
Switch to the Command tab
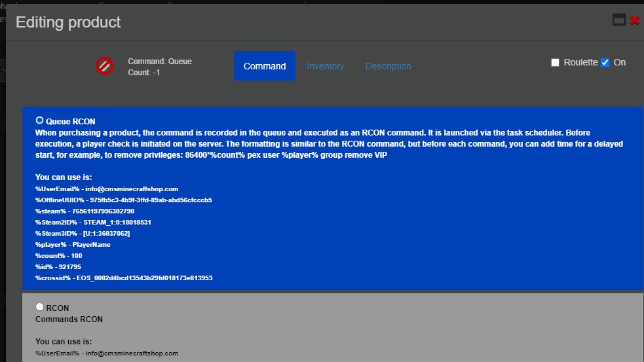pos(265,66)
